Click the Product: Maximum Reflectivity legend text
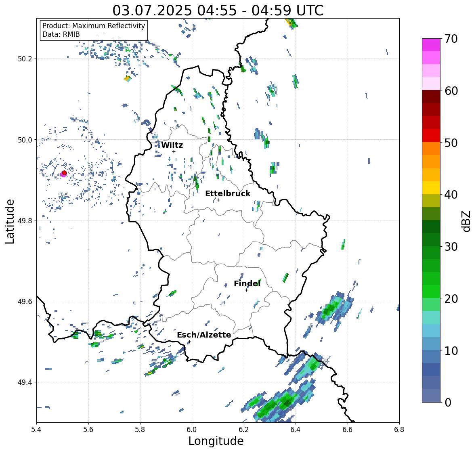The width and height of the screenshot is (476, 451). [94, 26]
